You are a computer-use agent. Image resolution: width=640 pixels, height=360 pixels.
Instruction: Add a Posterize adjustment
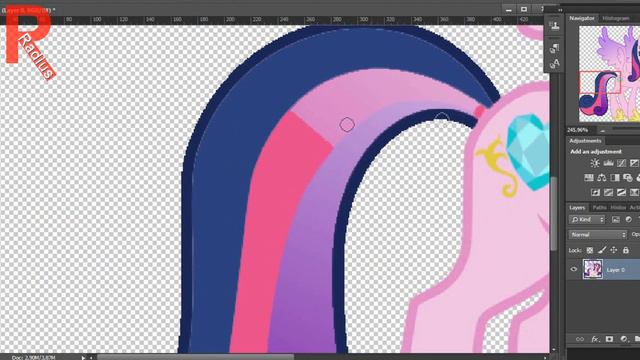(609, 192)
